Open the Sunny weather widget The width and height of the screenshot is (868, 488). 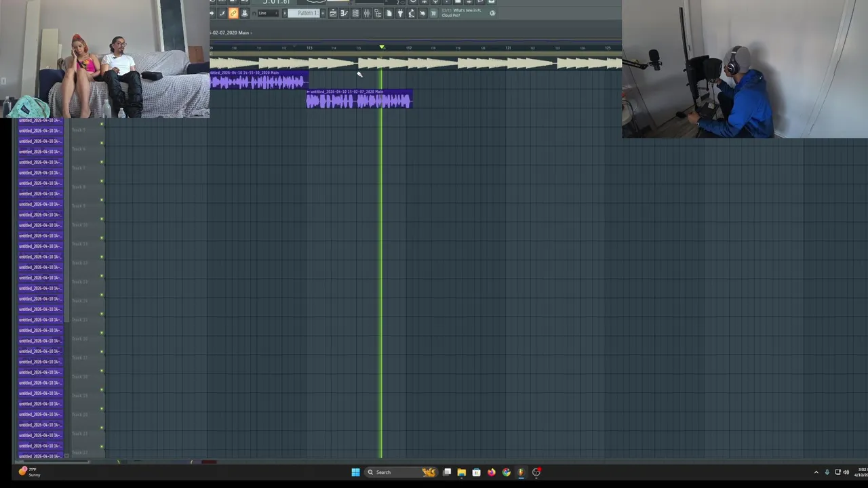pyautogui.click(x=29, y=472)
